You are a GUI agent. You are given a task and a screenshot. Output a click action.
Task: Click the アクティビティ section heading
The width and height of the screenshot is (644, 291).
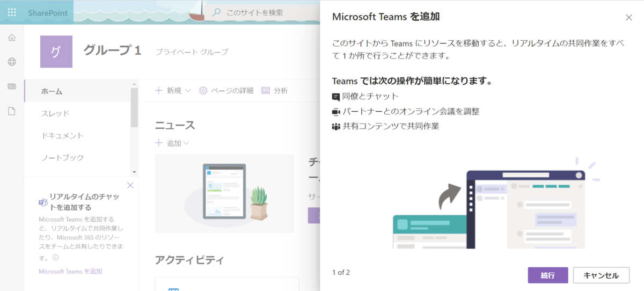pyautogui.click(x=189, y=260)
